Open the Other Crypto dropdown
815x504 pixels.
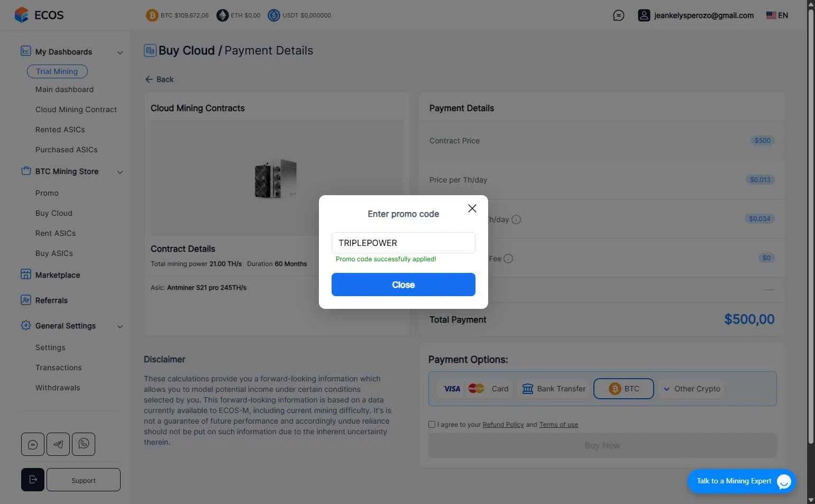pos(692,389)
